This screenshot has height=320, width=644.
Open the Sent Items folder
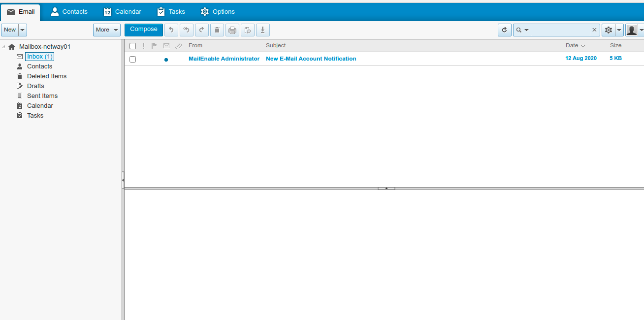point(42,96)
